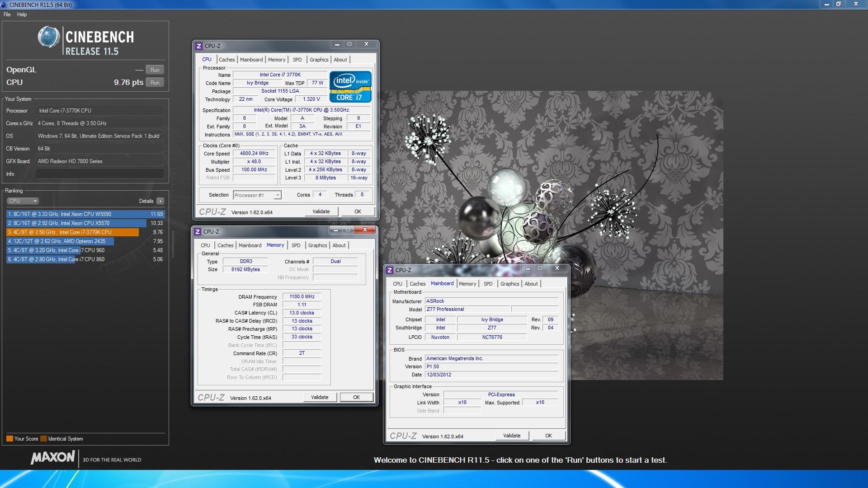The image size is (868, 488).
Task: Click the AMD Radeon HD 7800 Series field
Action: [100, 161]
